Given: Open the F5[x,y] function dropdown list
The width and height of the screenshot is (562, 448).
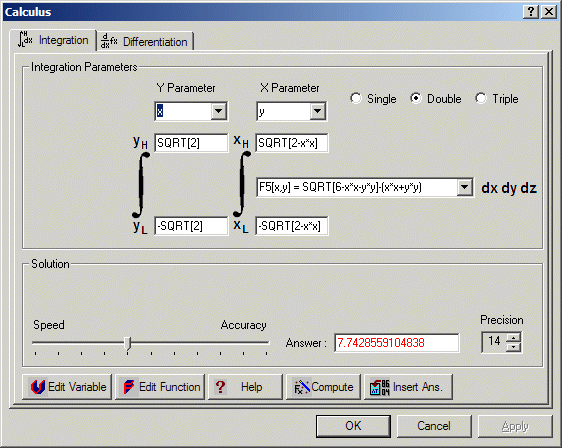Looking at the screenshot, I should pyautogui.click(x=464, y=187).
